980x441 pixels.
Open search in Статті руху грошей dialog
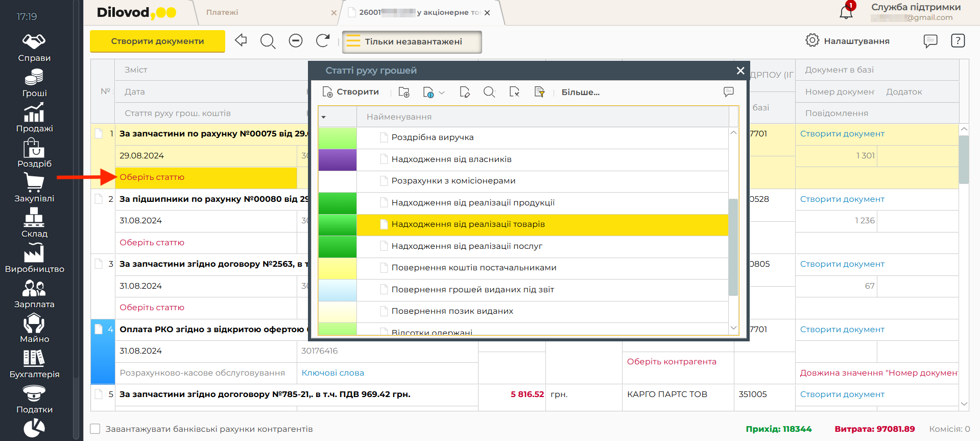tap(489, 92)
